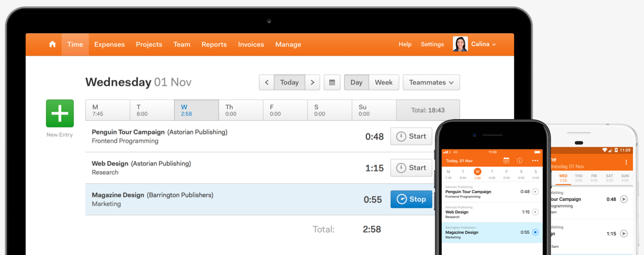Select the Monday 7:45 day tab on the tablet
This screenshot has width=644, height=255.
(x=108, y=110)
